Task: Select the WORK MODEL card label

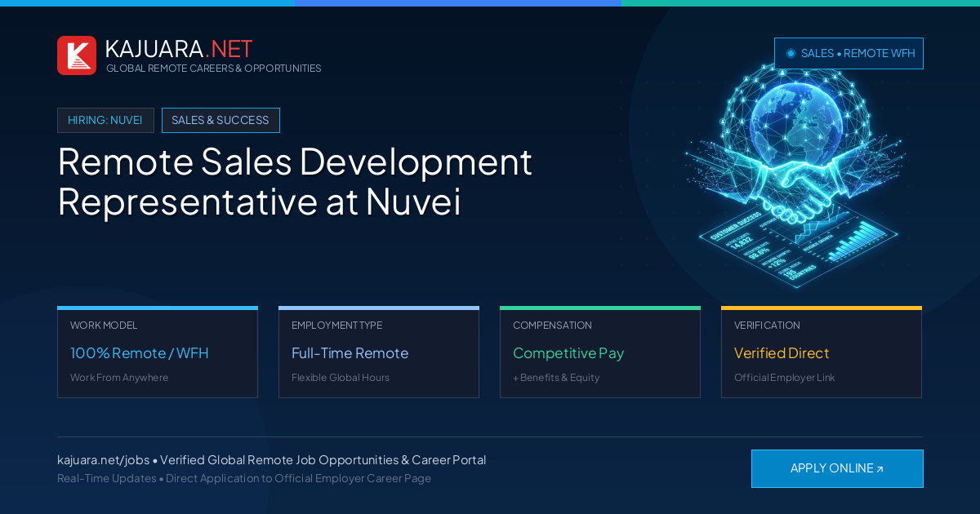Action: click(x=104, y=326)
